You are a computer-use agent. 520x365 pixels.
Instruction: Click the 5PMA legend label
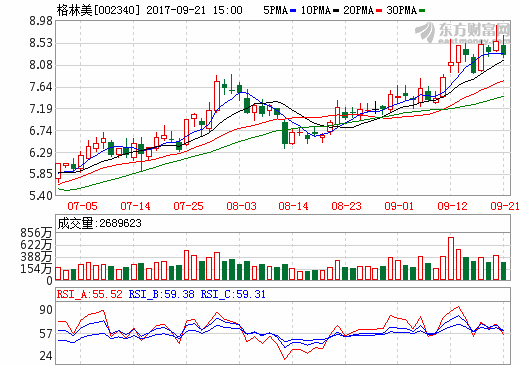pyautogui.click(x=275, y=10)
